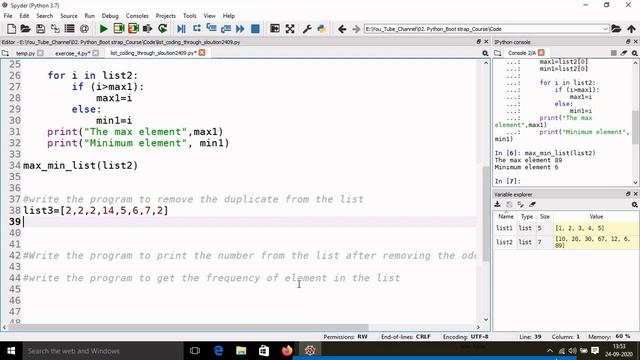
Task: Open Variable explorer options icon
Action: click(635, 204)
